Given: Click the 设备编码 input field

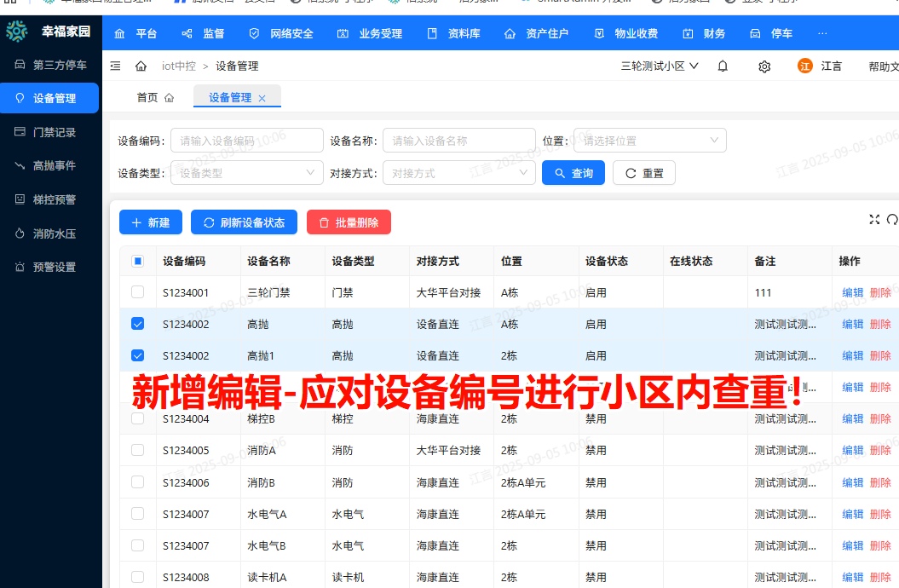Looking at the screenshot, I should 246,141.
